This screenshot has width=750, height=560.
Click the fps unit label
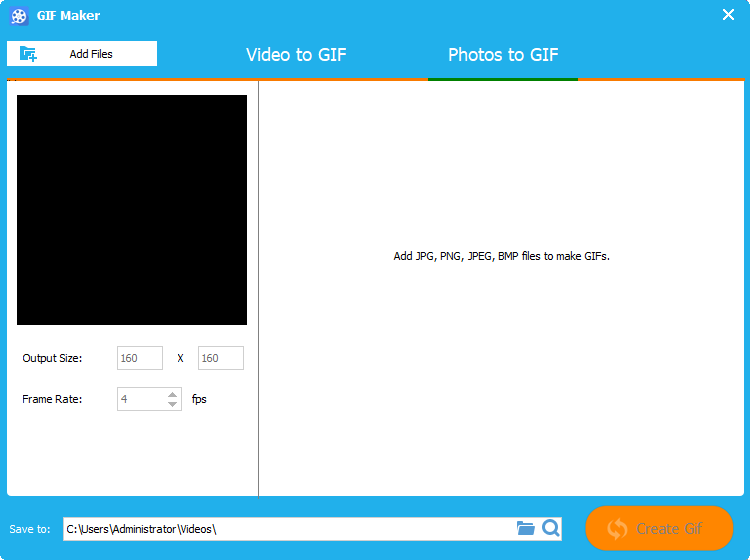tap(199, 399)
